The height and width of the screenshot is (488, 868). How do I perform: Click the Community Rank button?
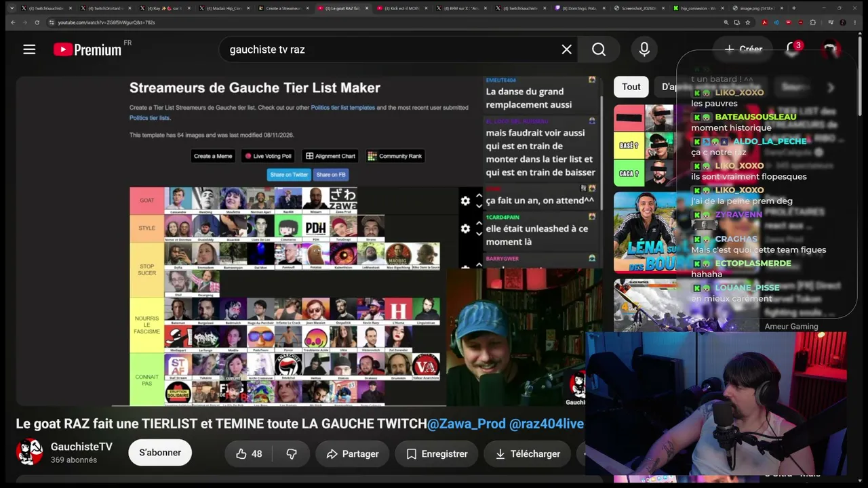click(395, 156)
